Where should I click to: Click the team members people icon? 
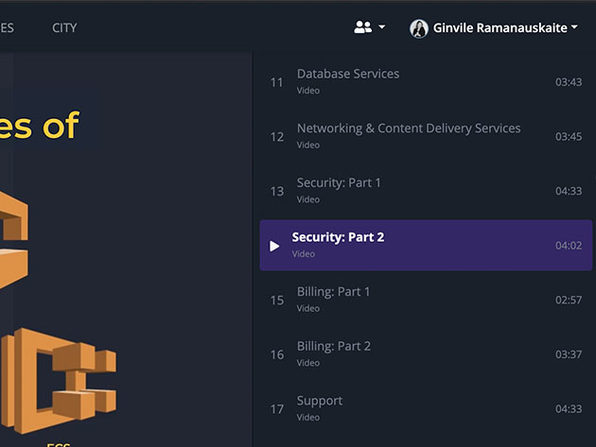(x=363, y=27)
